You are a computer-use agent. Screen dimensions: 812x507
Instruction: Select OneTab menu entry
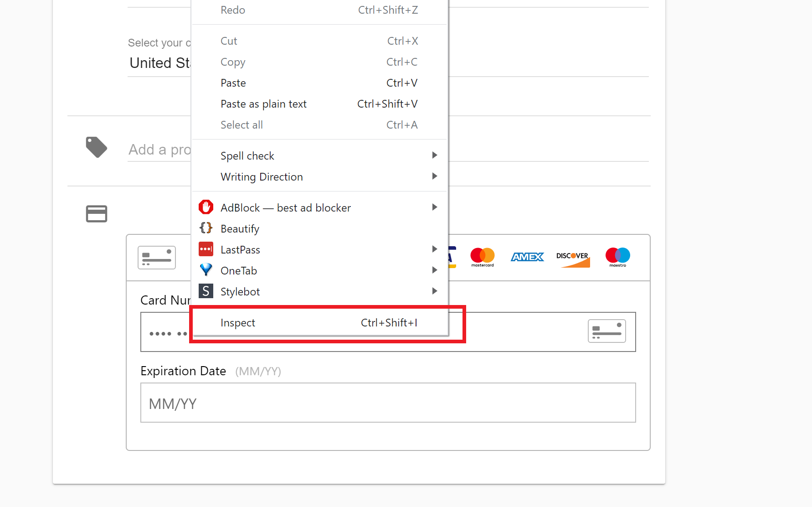tap(320, 270)
